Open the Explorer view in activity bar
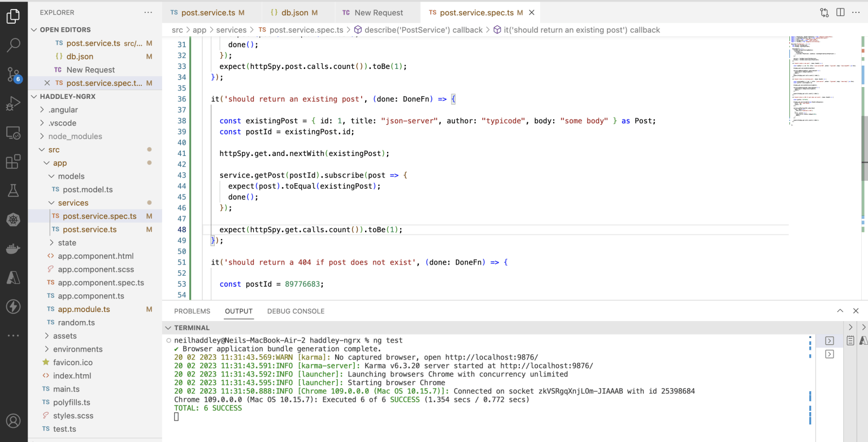The width and height of the screenshot is (868, 442). (14, 16)
